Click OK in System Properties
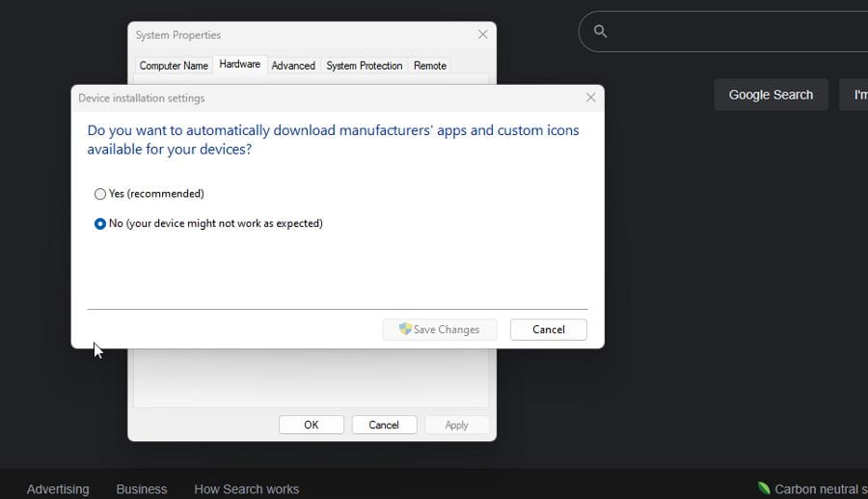This screenshot has width=868, height=499. point(311,425)
